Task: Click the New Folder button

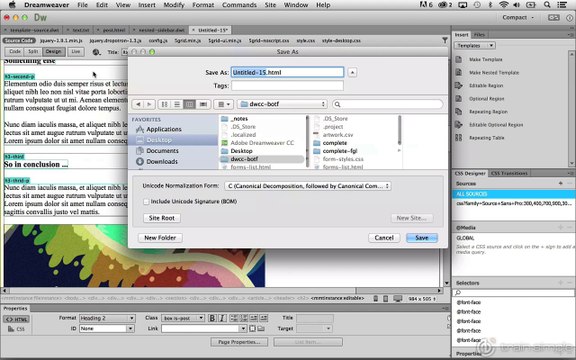Action: click(x=160, y=238)
